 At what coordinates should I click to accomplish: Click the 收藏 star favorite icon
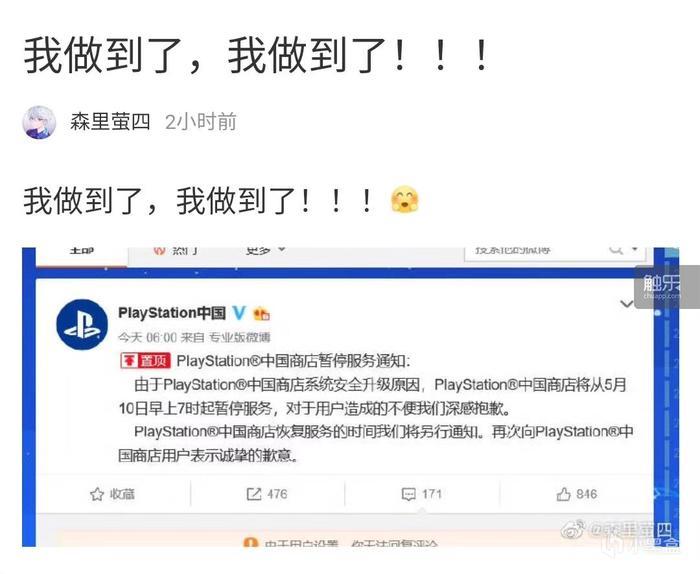pos(97,494)
